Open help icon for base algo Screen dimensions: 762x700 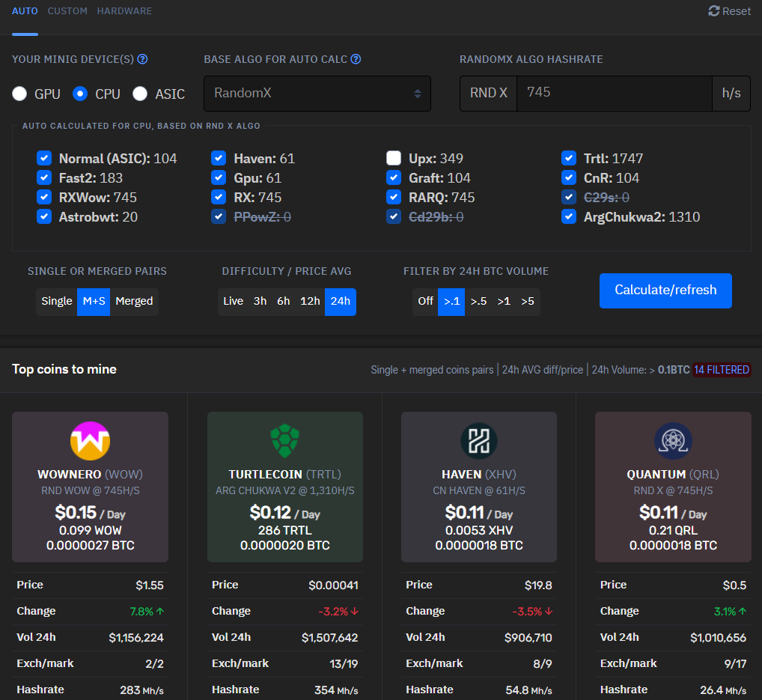[356, 59]
